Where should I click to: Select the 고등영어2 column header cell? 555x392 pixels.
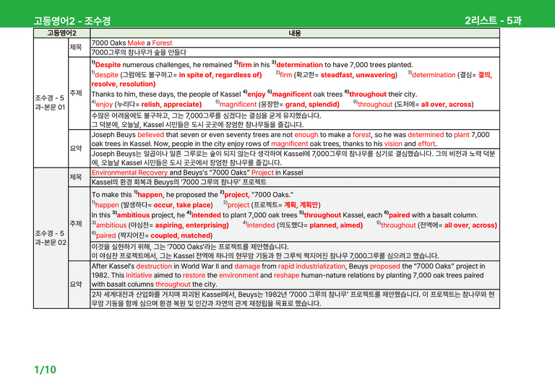pyautogui.click(x=61, y=33)
